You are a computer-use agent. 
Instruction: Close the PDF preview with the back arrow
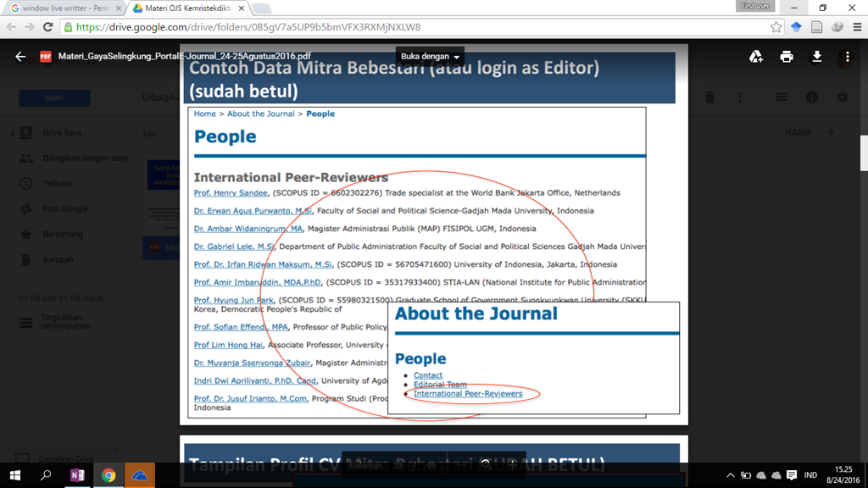click(x=20, y=57)
